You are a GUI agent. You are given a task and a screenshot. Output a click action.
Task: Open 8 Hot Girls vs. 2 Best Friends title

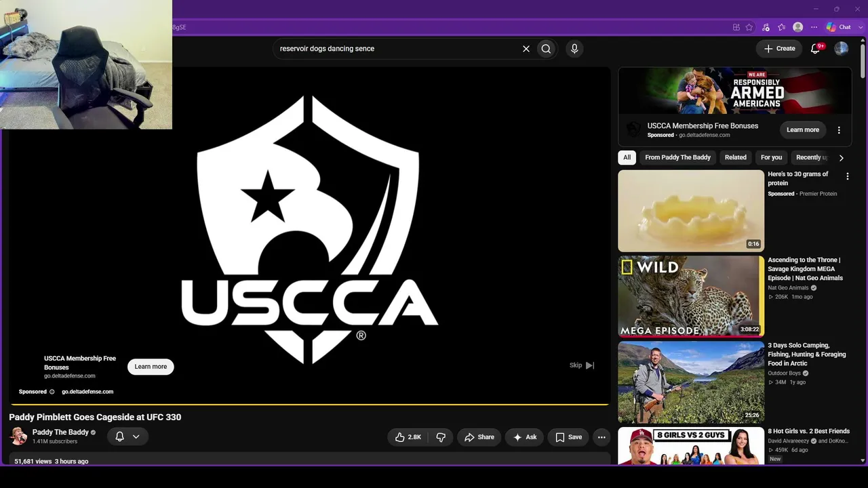[809, 431]
